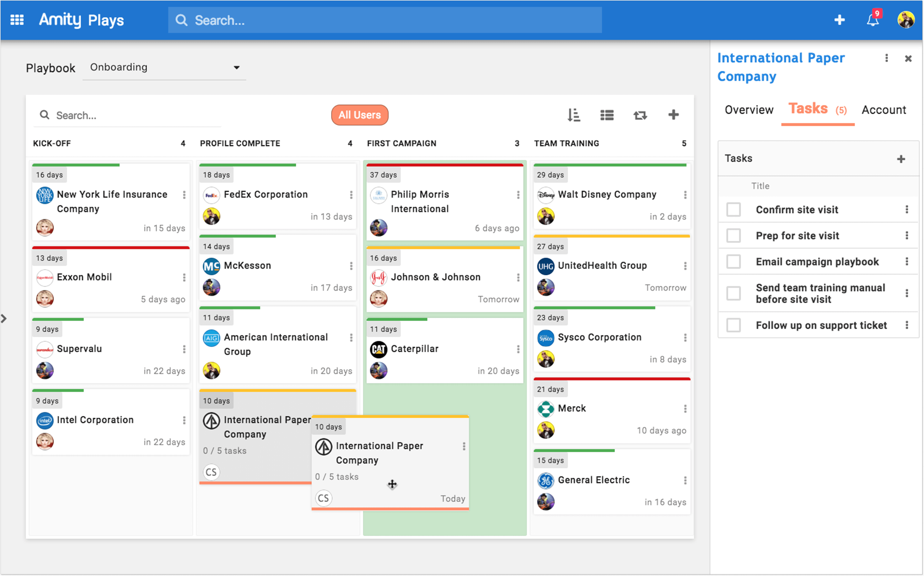This screenshot has width=924, height=576.
Task: Open kebab menu for Caterpillar card
Action: coord(518,349)
